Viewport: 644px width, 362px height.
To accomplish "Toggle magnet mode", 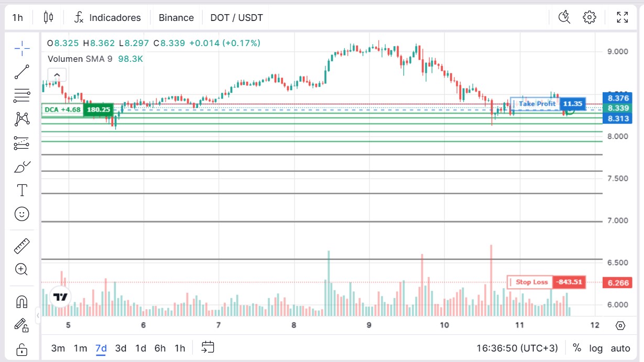I will coord(22,302).
